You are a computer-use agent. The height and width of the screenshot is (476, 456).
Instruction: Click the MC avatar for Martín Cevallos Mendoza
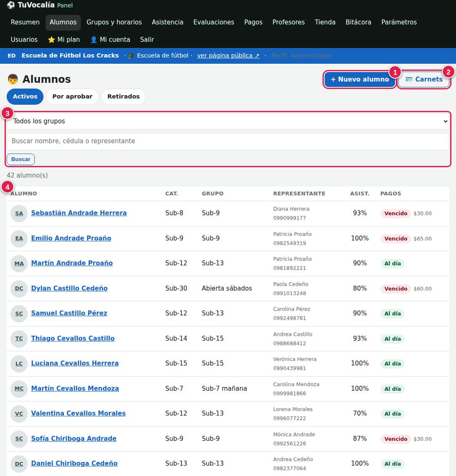coord(19,389)
